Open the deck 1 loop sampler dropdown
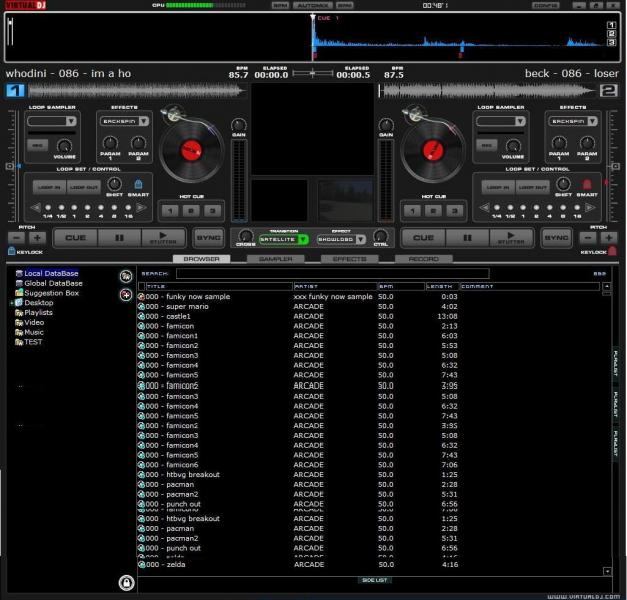 [x=71, y=121]
